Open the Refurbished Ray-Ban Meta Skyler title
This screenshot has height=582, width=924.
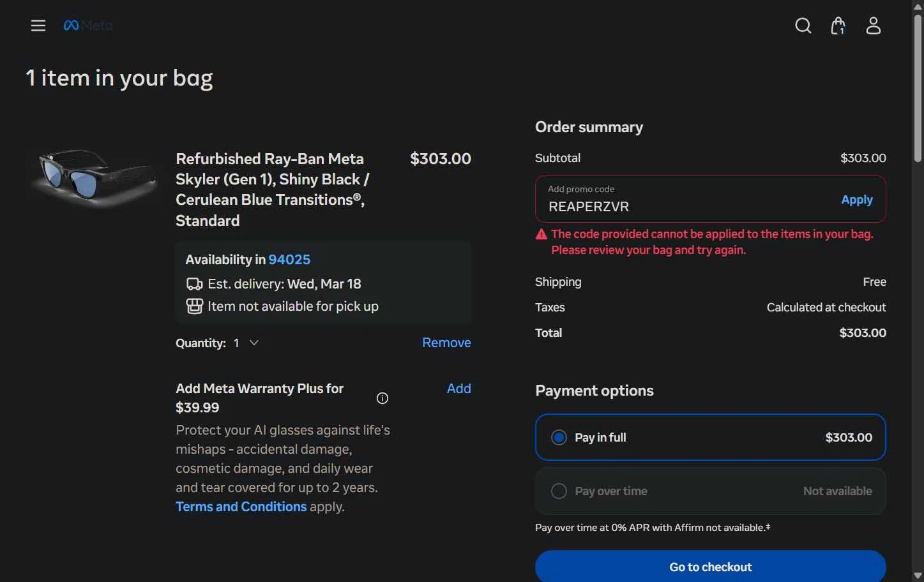(x=273, y=190)
